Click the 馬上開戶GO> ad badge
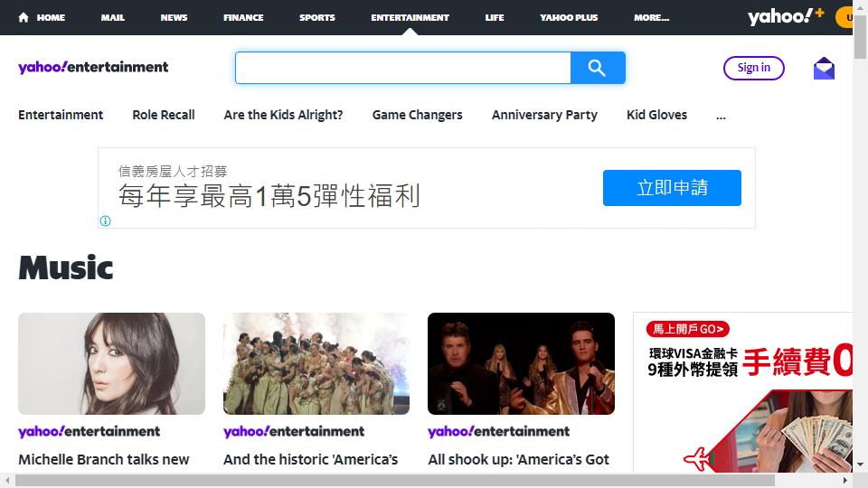868x488 pixels. [x=687, y=329]
